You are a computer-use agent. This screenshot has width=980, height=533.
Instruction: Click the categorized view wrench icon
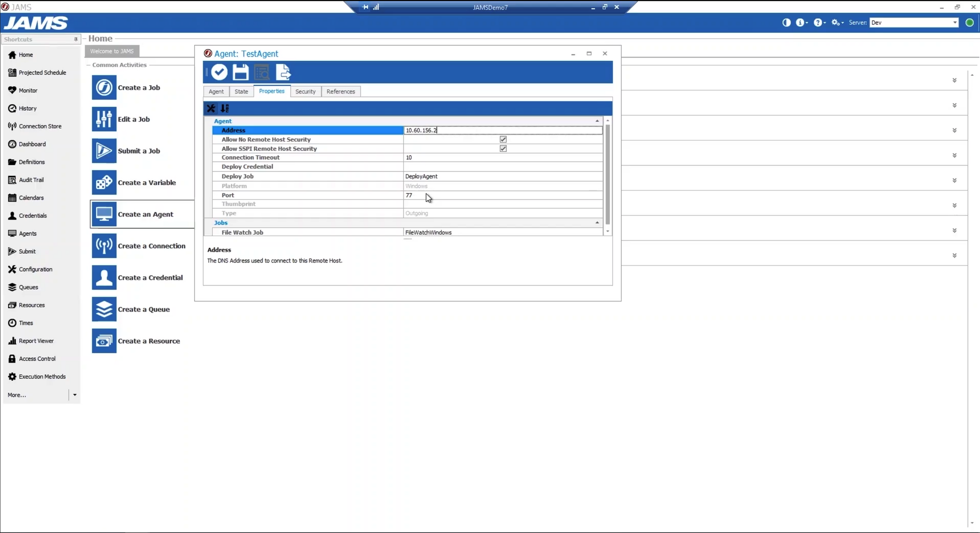211,108
